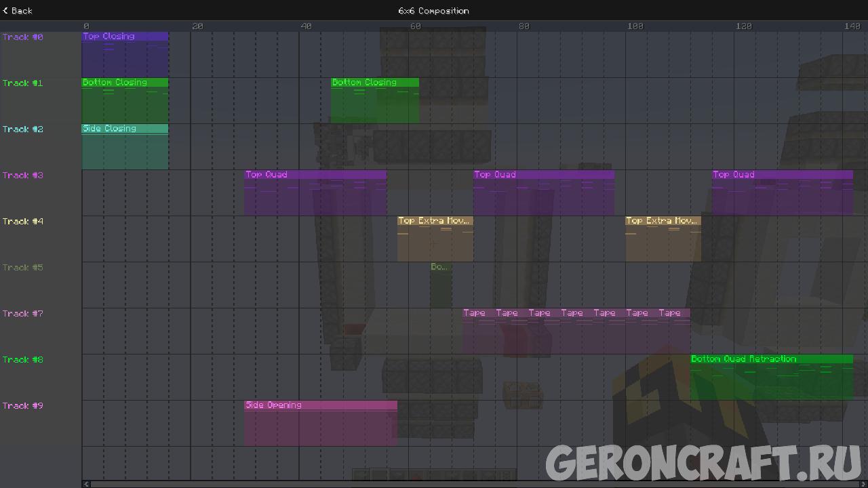Select the second Top Extra Mov clip near tick 110

pos(663,238)
